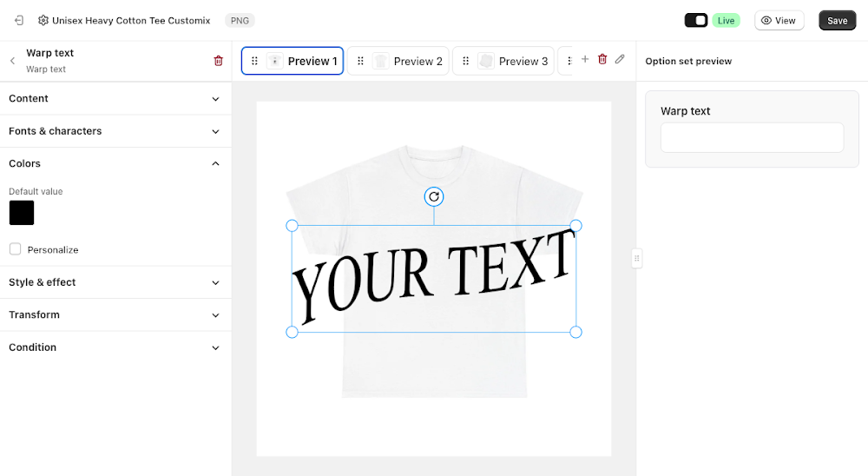Click the panel divider grip handle
Screen dimensions: 868x476
(636, 258)
